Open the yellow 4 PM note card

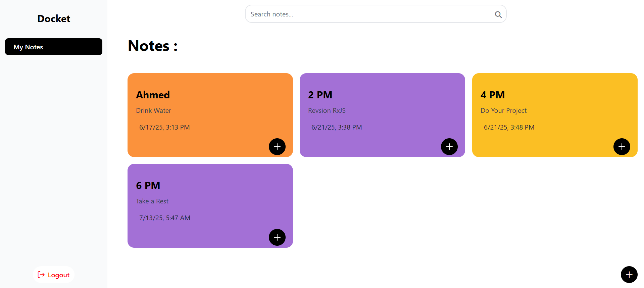click(555, 115)
